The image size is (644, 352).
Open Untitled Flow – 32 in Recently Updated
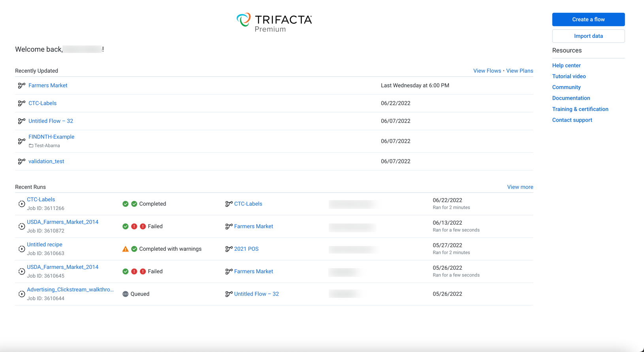[x=51, y=121]
